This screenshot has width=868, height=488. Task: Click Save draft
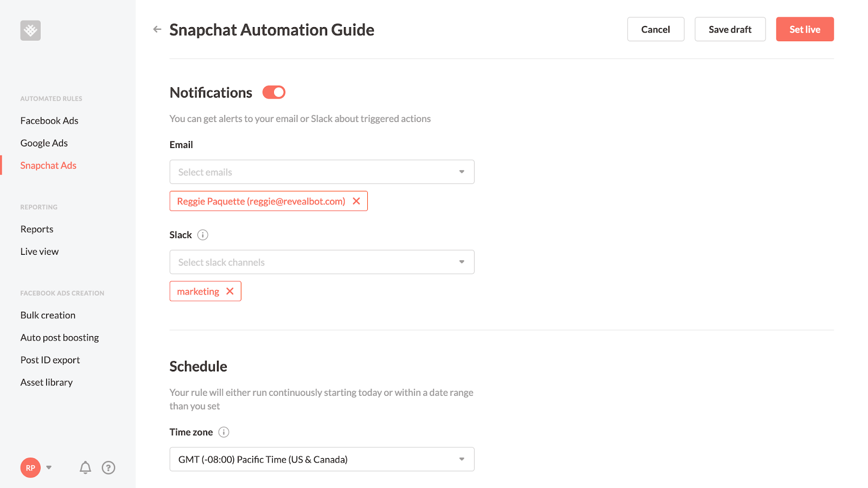pyautogui.click(x=730, y=29)
